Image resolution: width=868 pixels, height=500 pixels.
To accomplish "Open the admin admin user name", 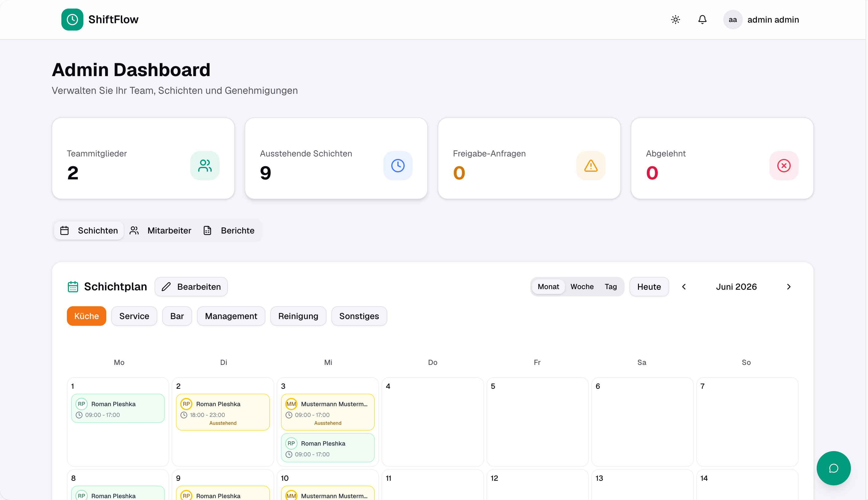I will pos(773,20).
